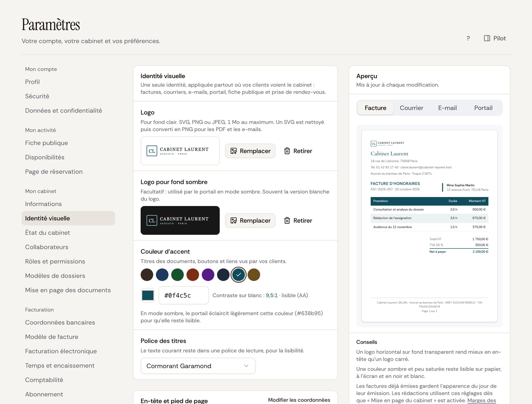
Task: Open État du cabinet
Action: tap(68, 233)
